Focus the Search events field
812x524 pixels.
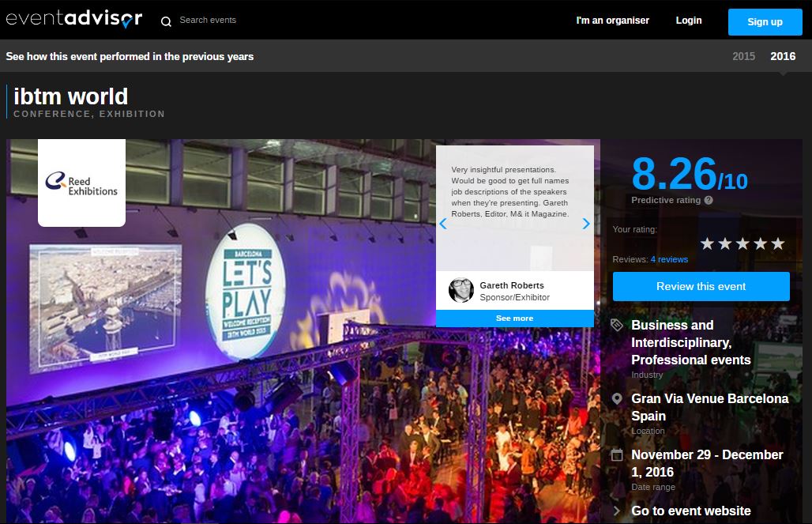tap(208, 21)
